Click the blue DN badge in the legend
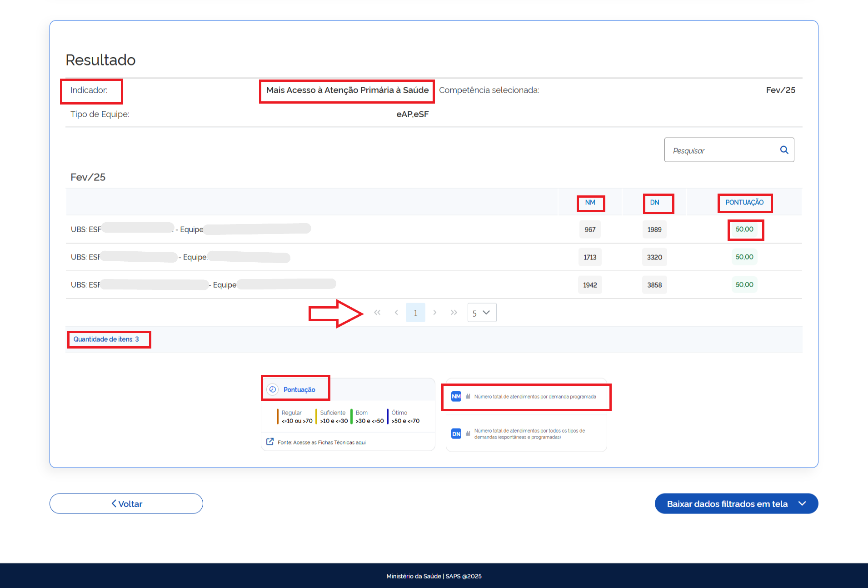Viewport: 868px width, 588px height. pos(456,434)
